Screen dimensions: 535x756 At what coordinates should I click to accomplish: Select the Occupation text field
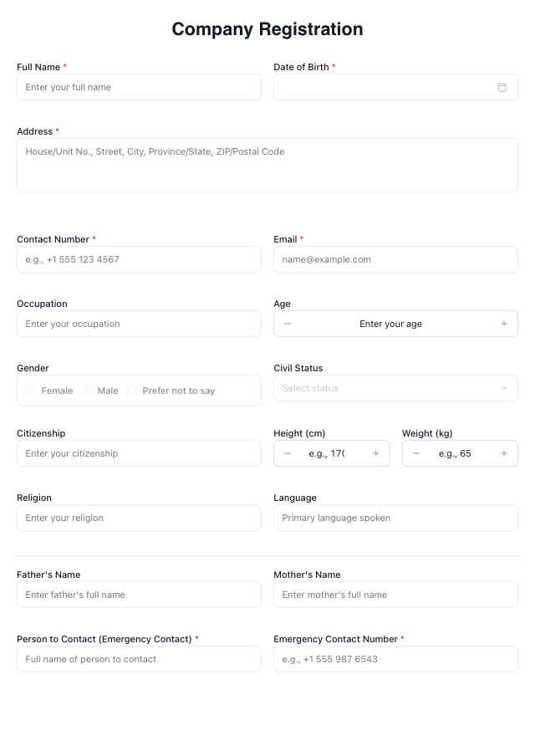pos(139,324)
